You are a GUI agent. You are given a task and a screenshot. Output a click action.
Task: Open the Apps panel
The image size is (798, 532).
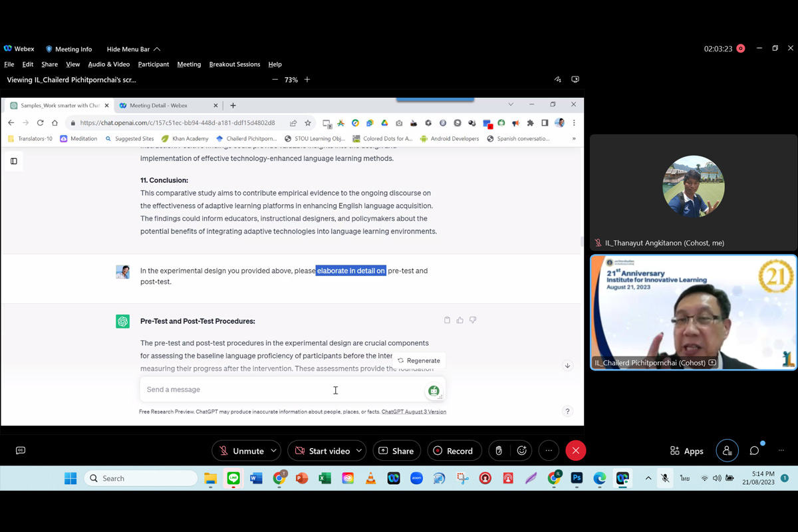point(687,451)
